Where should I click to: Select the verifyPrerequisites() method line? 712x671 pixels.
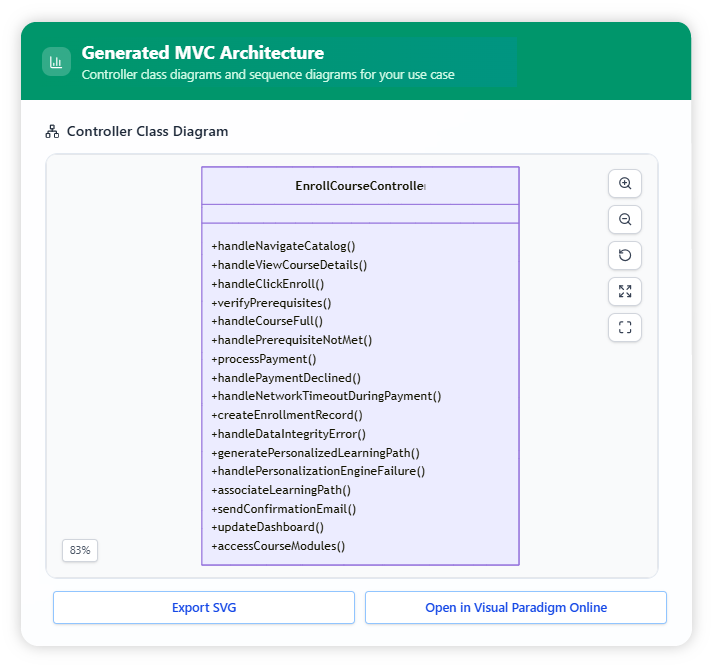[x=271, y=302]
